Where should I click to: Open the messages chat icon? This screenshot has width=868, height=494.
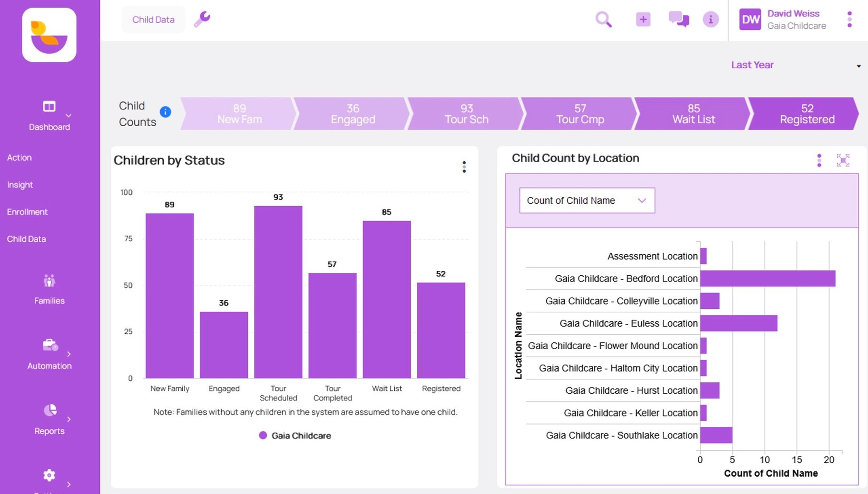click(x=678, y=19)
